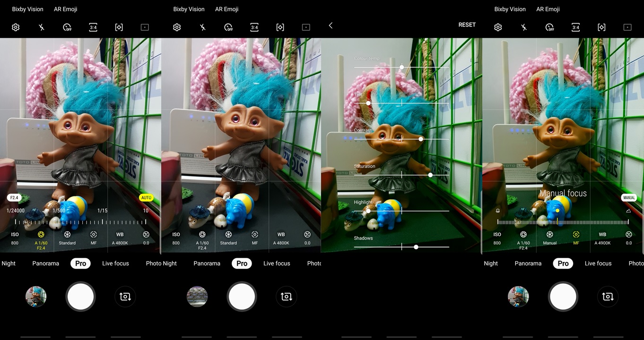This screenshot has width=644, height=340.
Task: Switch to Live focus mode in Manual focus screen
Action: [x=598, y=263]
